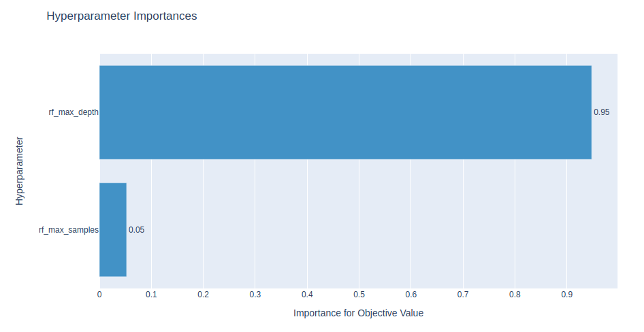Click the 0.05 bar value label
The height and width of the screenshot is (332, 644).
[x=136, y=230]
